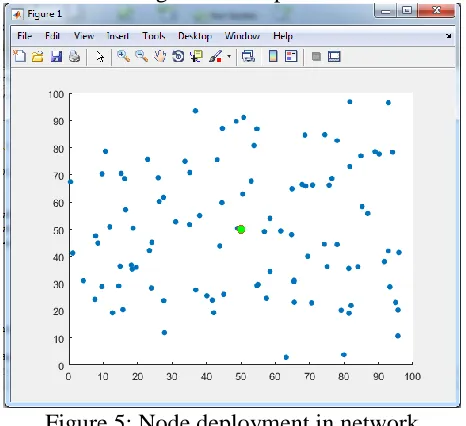The height and width of the screenshot is (426, 466).
Task: Open a file with the folder icon
Action: pos(37,56)
